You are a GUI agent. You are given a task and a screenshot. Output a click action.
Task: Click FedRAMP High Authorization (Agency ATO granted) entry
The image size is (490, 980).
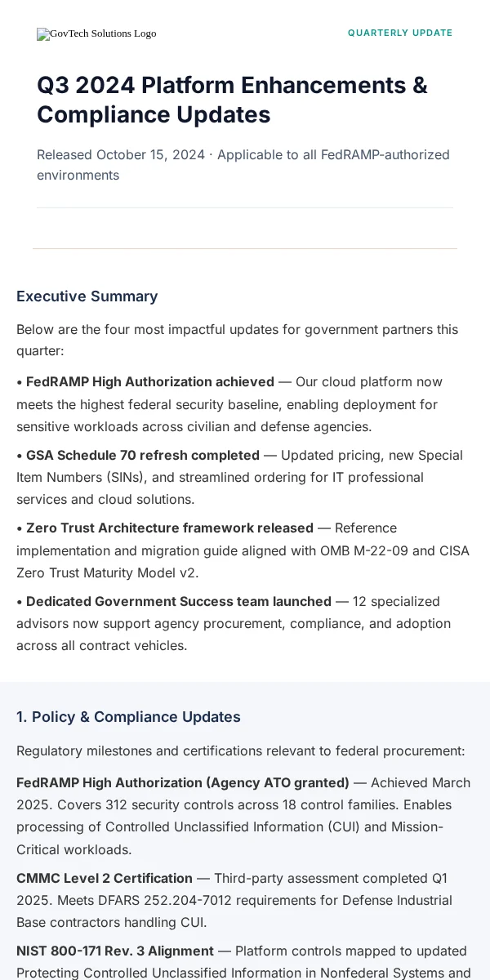tap(243, 816)
